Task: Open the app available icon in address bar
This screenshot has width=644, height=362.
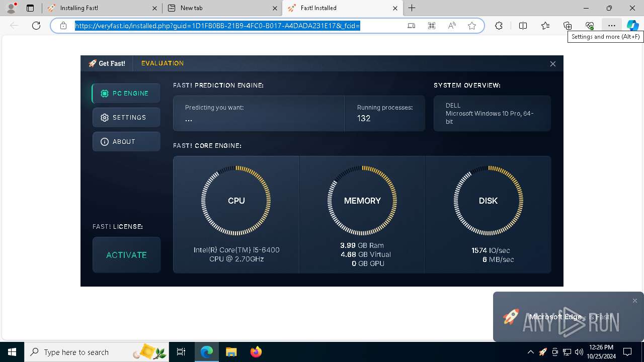Action: click(x=412, y=26)
